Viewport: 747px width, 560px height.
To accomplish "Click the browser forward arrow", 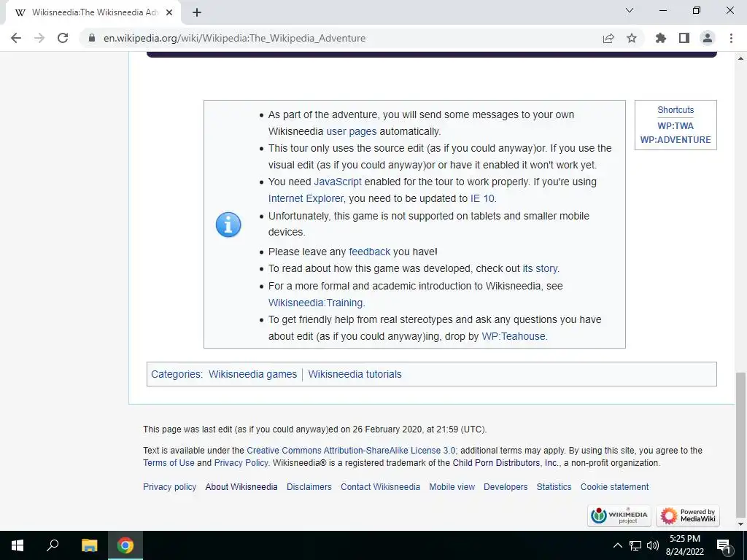I will point(39,38).
